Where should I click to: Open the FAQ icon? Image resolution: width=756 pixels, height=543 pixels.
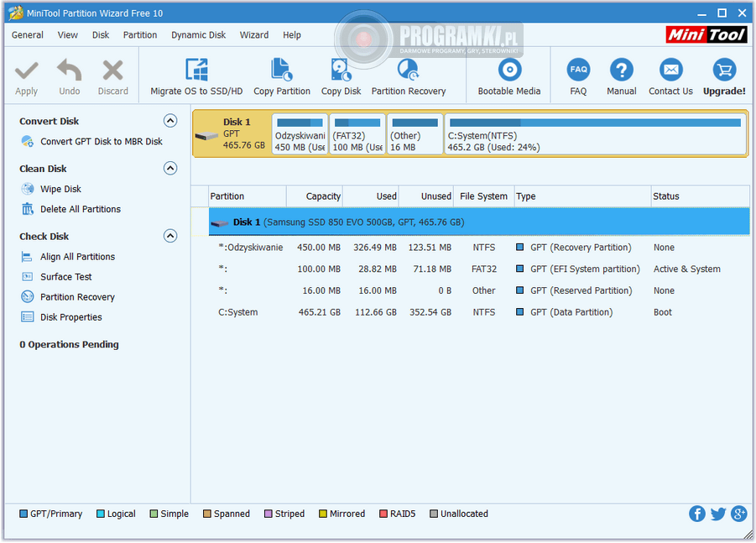578,70
